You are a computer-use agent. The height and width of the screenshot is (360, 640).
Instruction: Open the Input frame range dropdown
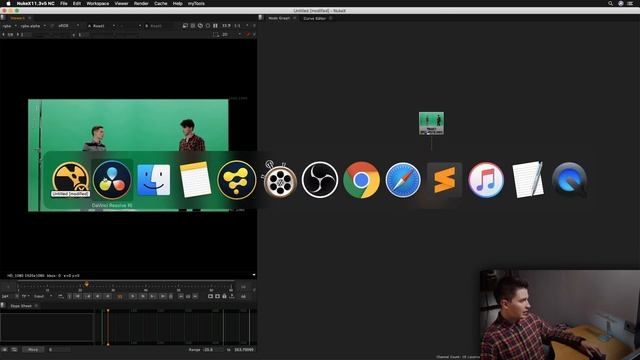(x=42, y=296)
